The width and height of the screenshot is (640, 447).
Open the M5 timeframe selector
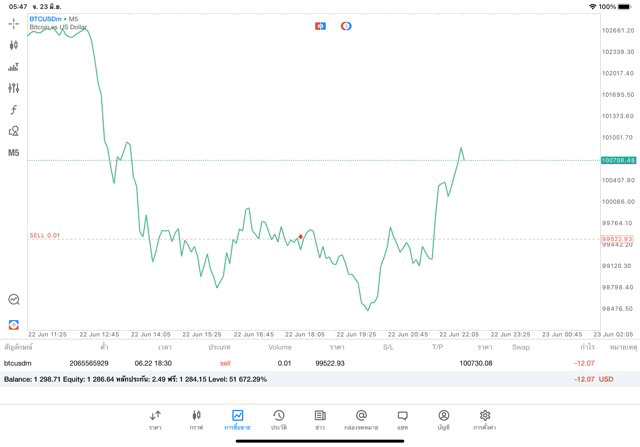14,153
